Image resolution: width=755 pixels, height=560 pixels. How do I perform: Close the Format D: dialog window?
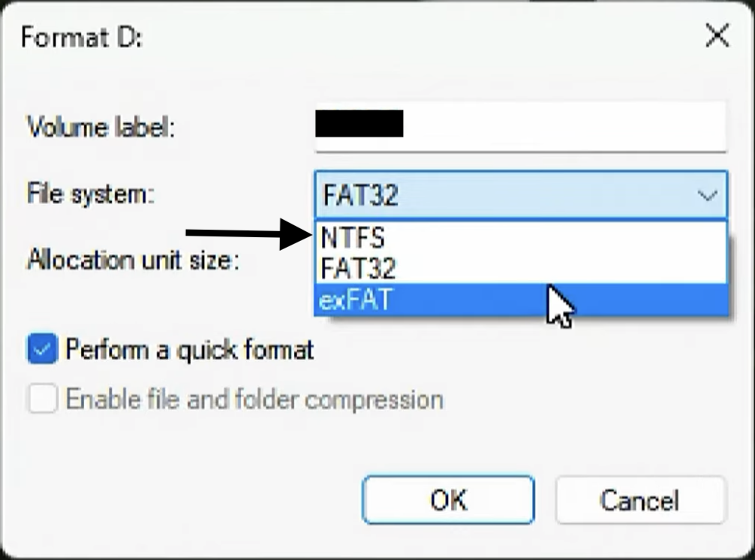click(x=717, y=36)
